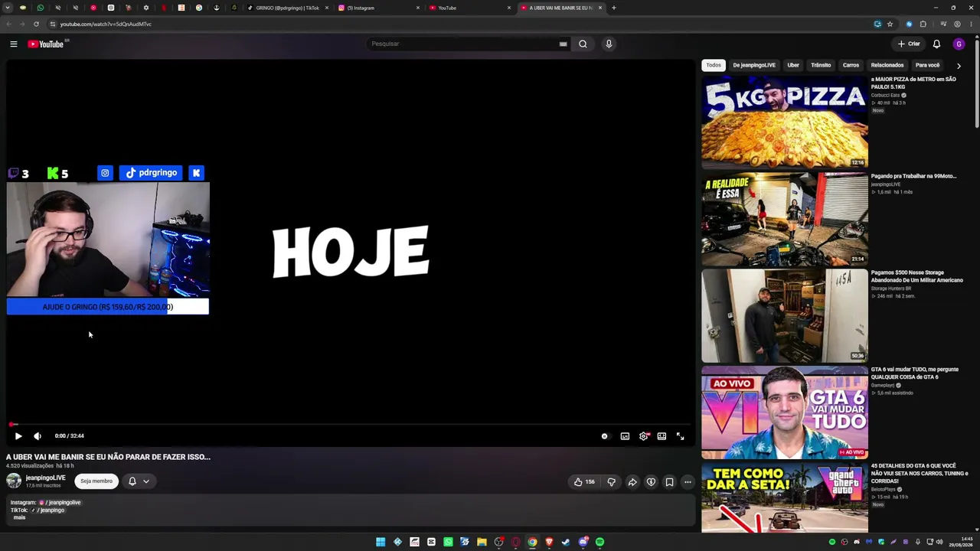Open the jeanpingoLIVE channel name link
Image resolution: width=980 pixels, height=551 pixels.
(x=45, y=478)
